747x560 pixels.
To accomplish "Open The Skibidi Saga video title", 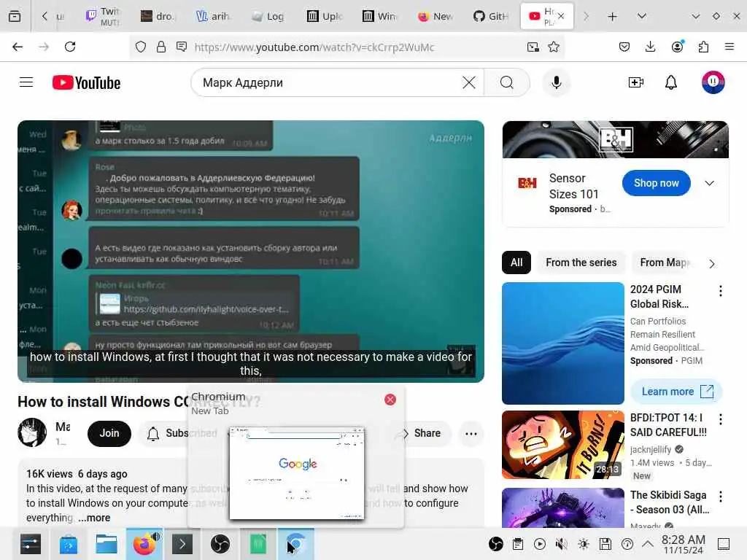I will [670, 502].
